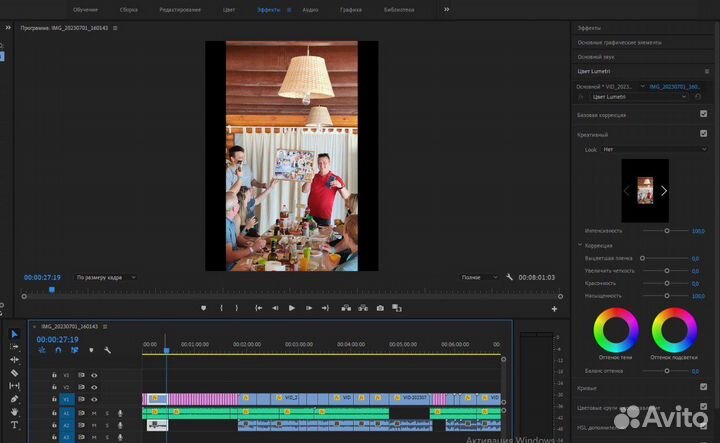
Task: Open the Полное playback resolution dropdown
Action: 480,277
